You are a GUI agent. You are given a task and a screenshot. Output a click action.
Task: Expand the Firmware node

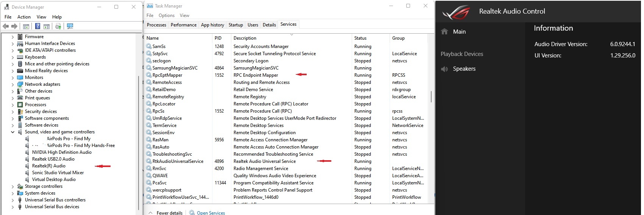pos(12,37)
